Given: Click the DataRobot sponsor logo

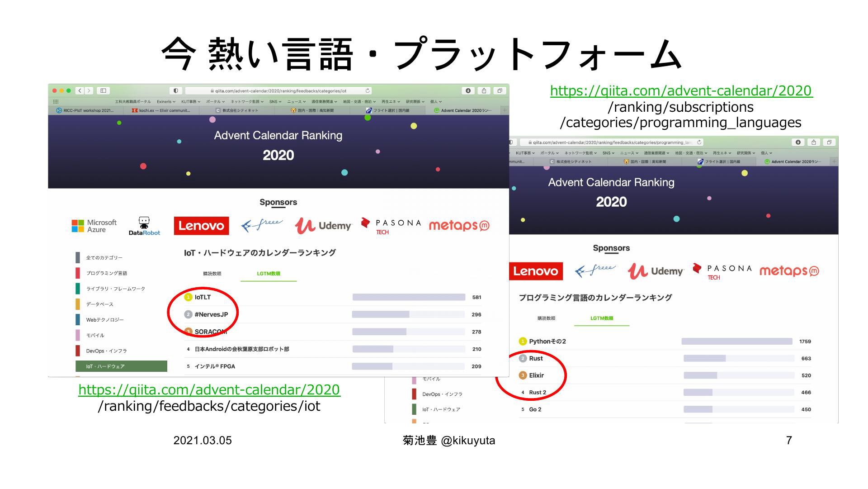Looking at the screenshot, I should (144, 226).
